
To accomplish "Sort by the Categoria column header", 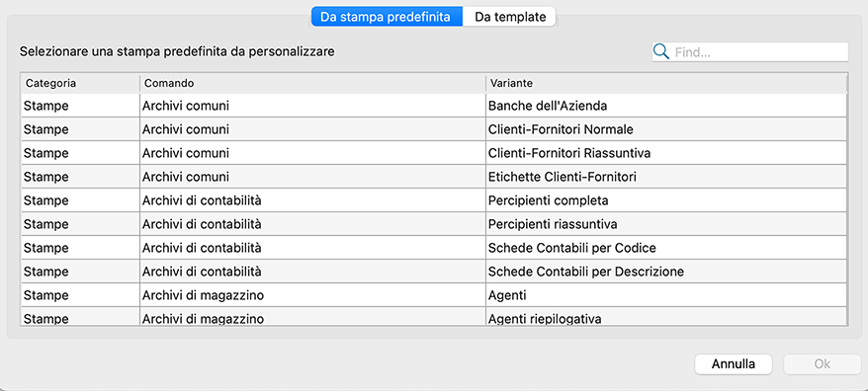I will (80, 83).
